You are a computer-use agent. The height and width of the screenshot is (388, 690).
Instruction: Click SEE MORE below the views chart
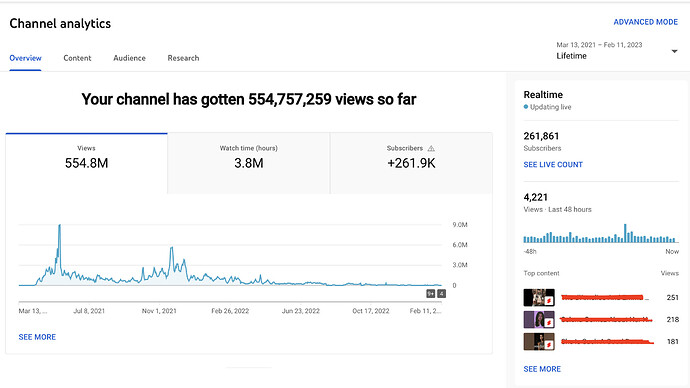coord(37,337)
